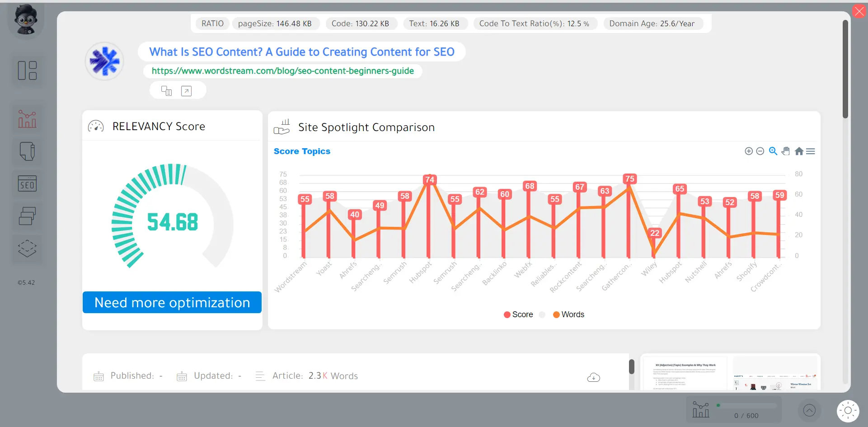This screenshot has width=868, height=427.
Task: Click the 0 / 600 progress bar
Action: 746,405
